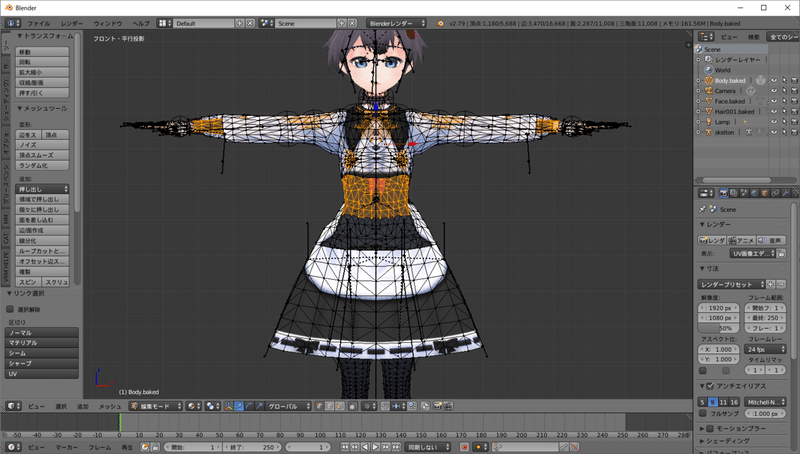The image size is (800, 454).
Task: Open the Scene properties tab icon
Action: tap(744, 193)
